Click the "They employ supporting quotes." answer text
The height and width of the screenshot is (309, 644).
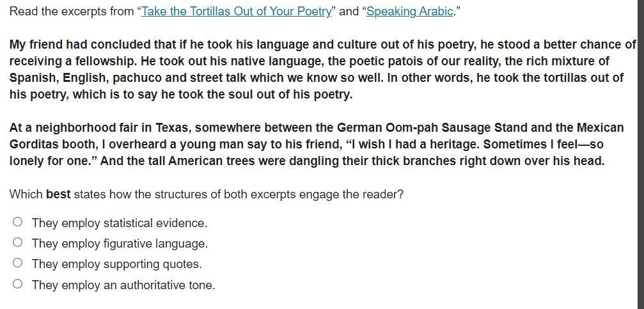tap(116, 264)
